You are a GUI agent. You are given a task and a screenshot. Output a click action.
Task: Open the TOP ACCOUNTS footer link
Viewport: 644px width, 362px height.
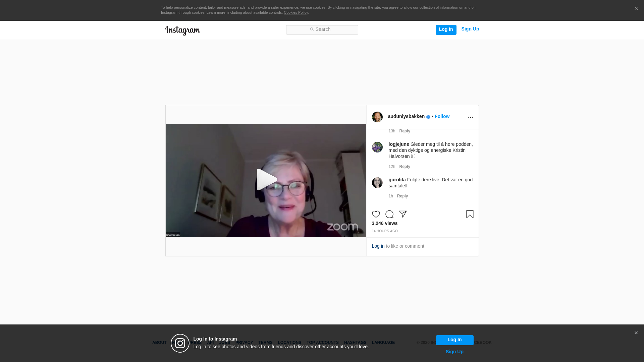(323, 343)
